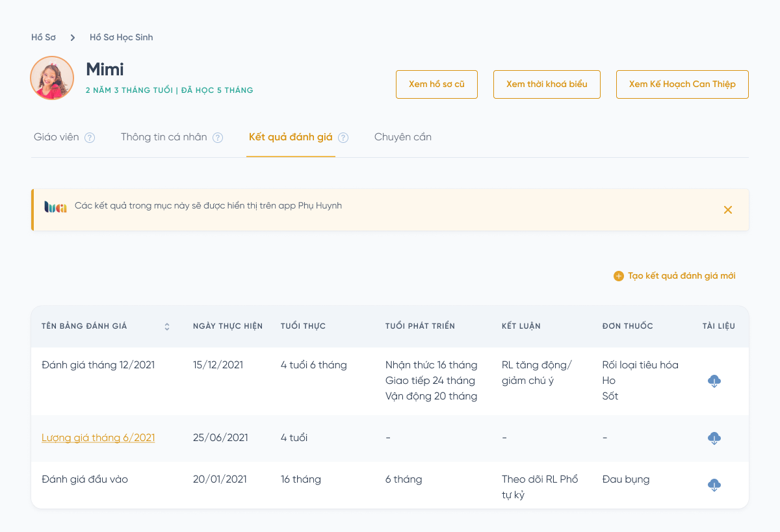Click help icon beside Kết quả đánh giá
The image size is (780, 532).
click(343, 138)
